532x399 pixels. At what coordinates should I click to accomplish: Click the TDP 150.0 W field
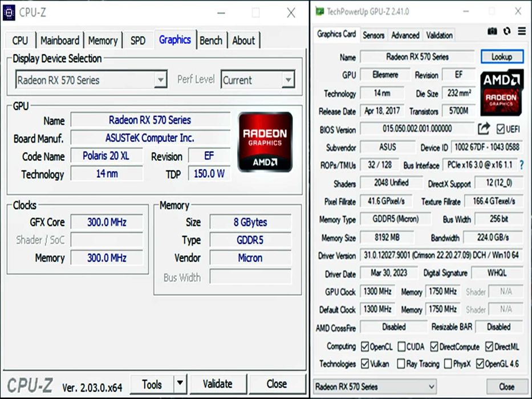pos(209,174)
